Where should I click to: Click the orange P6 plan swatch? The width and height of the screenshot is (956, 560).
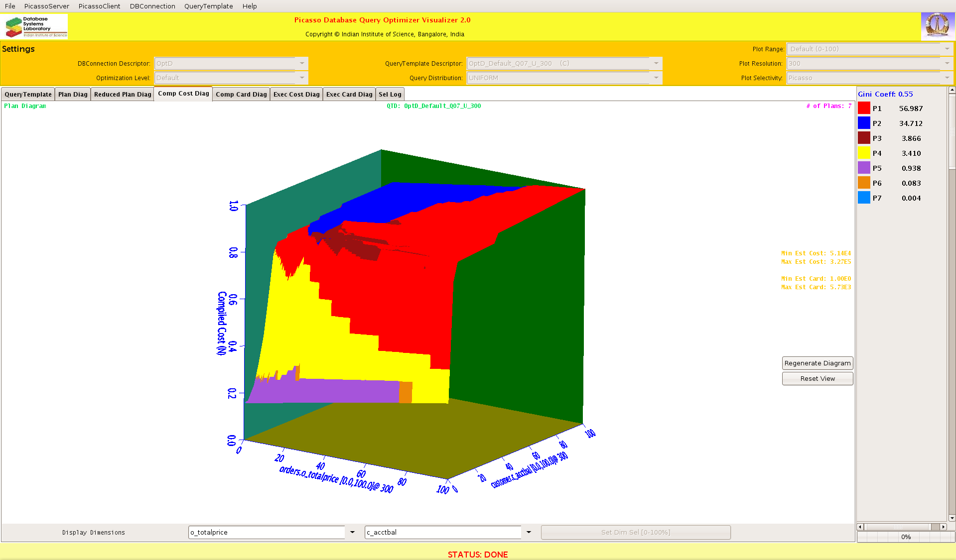click(864, 183)
